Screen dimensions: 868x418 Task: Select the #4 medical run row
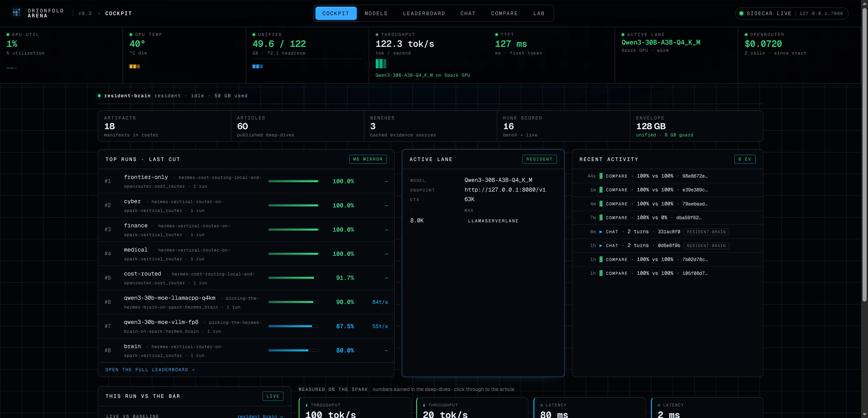coord(246,254)
